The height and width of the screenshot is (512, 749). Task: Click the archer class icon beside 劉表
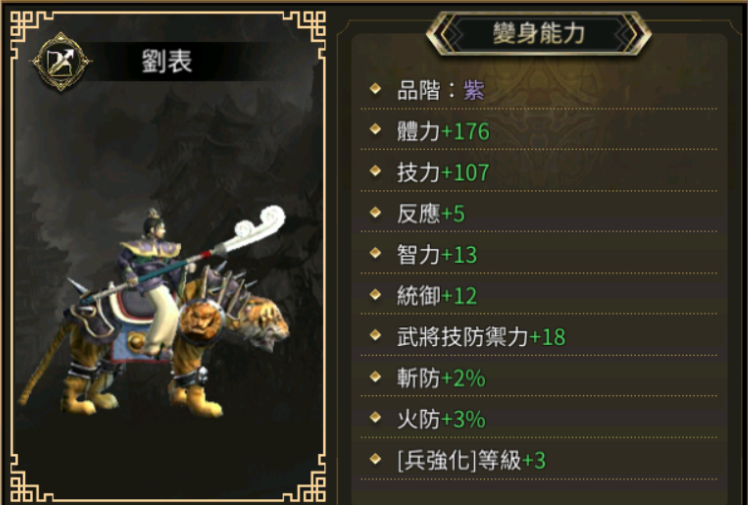coord(61,61)
